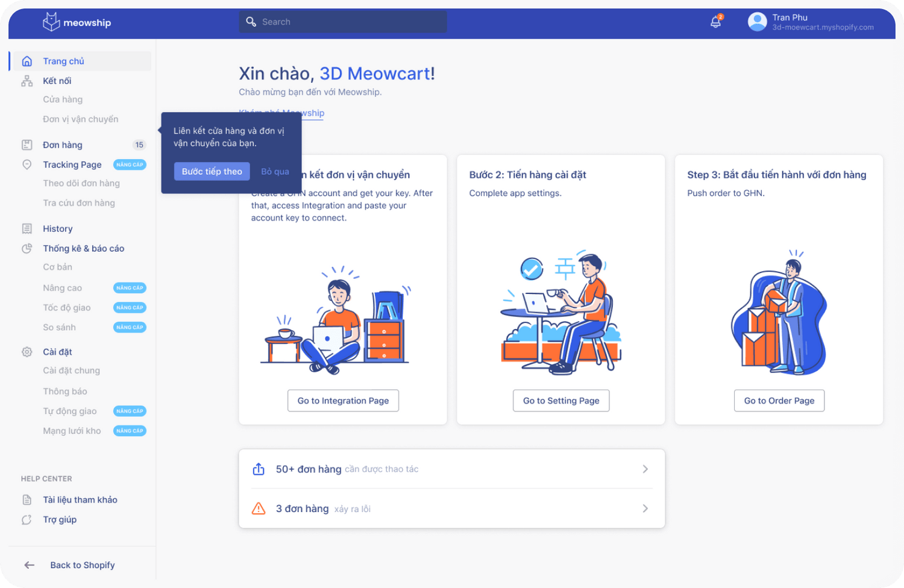
Task: Open the Tran Phu user avatar
Action: coord(757,22)
